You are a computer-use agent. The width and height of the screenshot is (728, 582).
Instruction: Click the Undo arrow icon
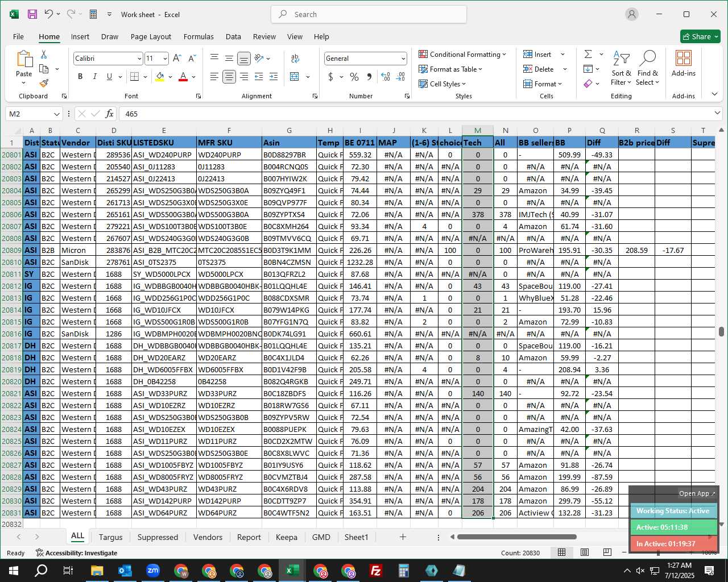[x=49, y=14]
